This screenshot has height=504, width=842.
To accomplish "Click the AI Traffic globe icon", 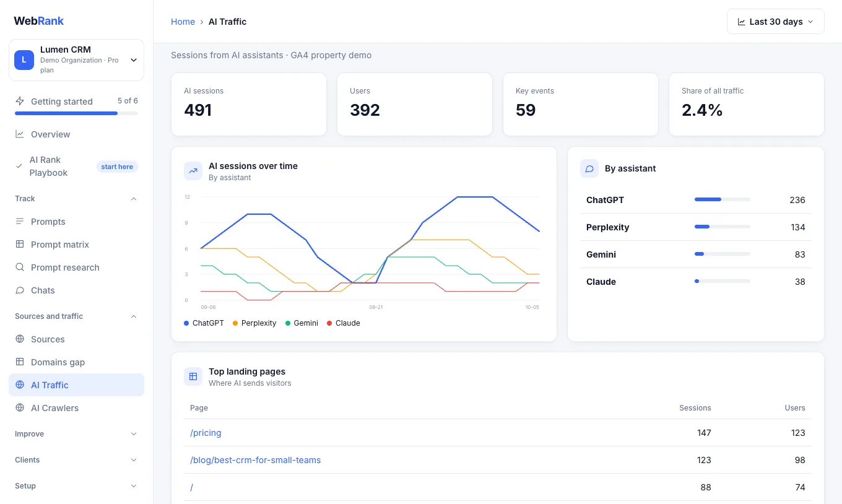I will pyautogui.click(x=20, y=385).
